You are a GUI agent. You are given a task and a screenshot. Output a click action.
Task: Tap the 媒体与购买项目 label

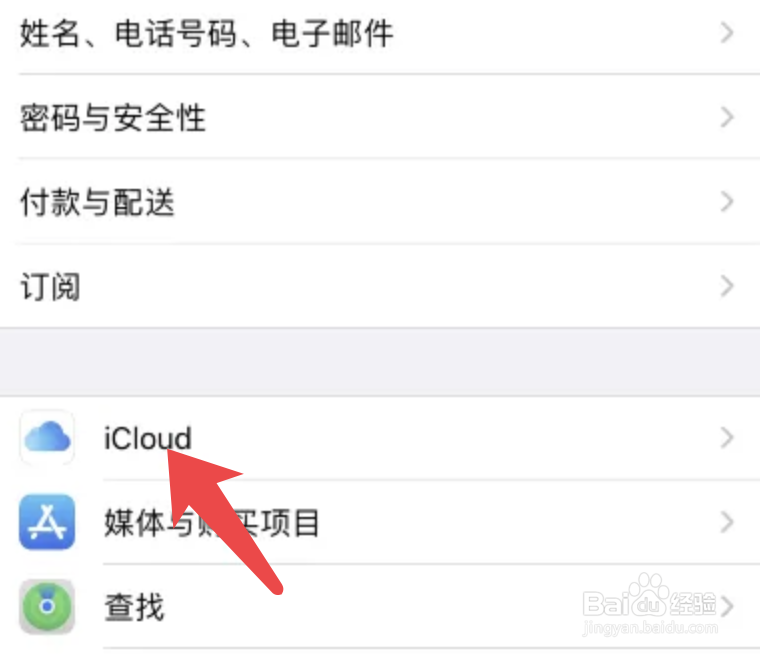pos(212,523)
